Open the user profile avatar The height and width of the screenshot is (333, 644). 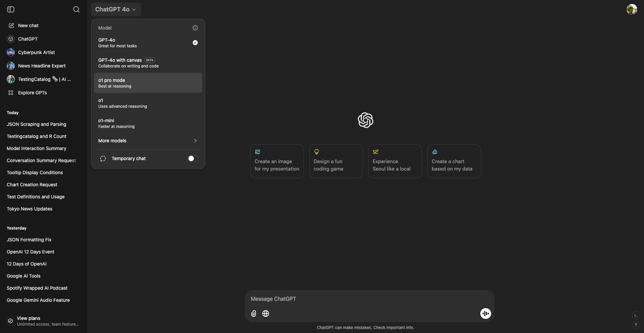click(632, 9)
